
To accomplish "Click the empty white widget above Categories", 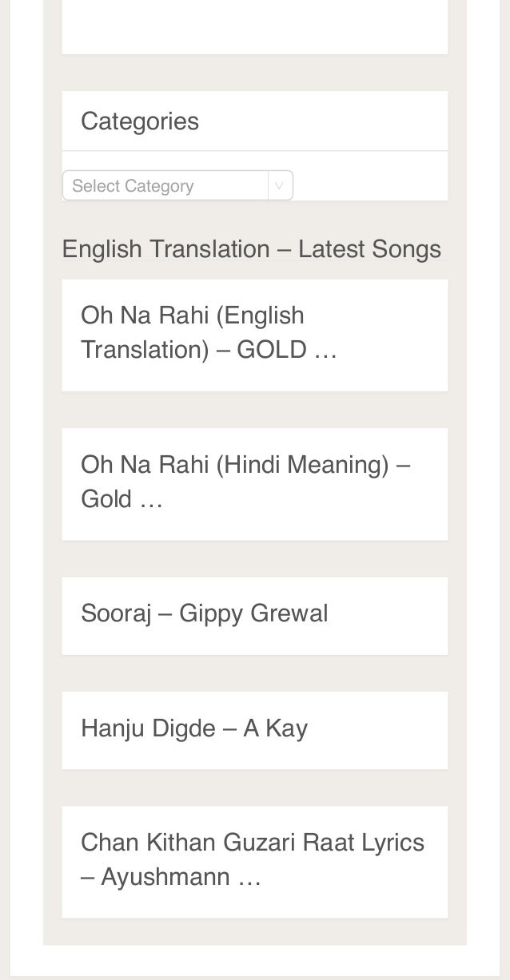I will click(255, 26).
